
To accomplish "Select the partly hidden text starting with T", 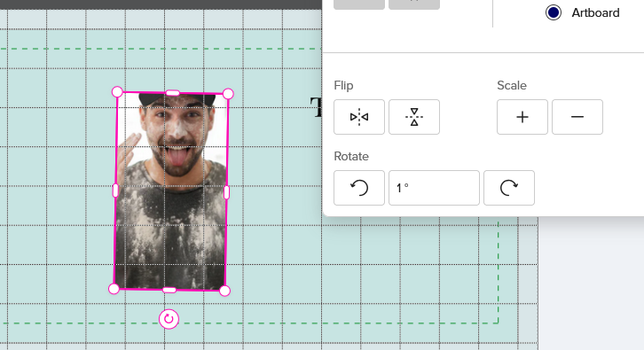I will [x=316, y=107].
